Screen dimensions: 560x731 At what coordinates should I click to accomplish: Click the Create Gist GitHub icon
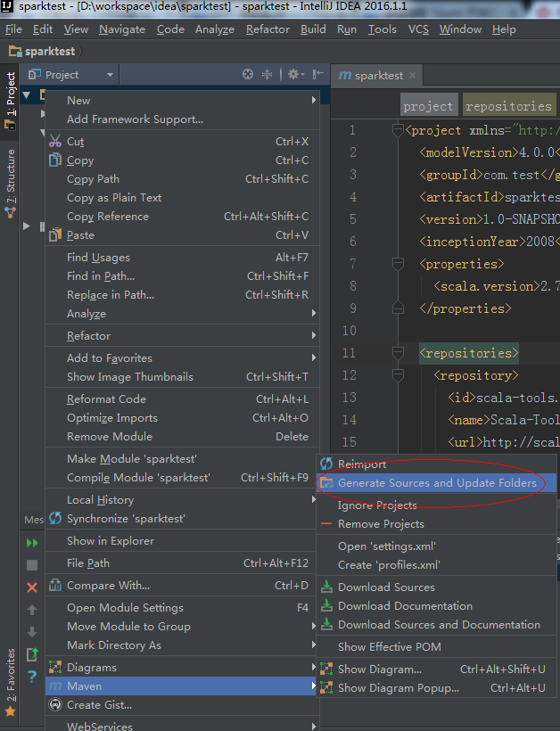point(55,704)
